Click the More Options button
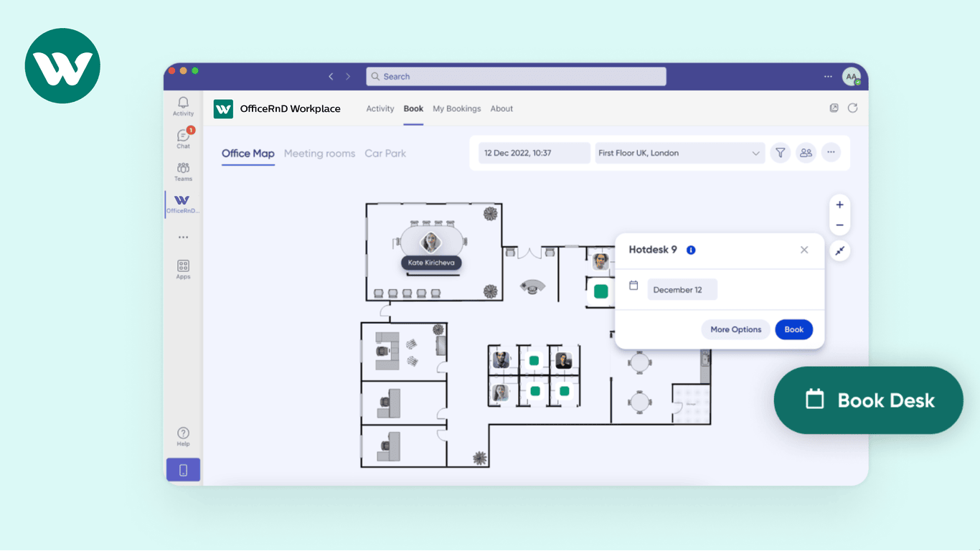This screenshot has height=551, width=980. [736, 329]
